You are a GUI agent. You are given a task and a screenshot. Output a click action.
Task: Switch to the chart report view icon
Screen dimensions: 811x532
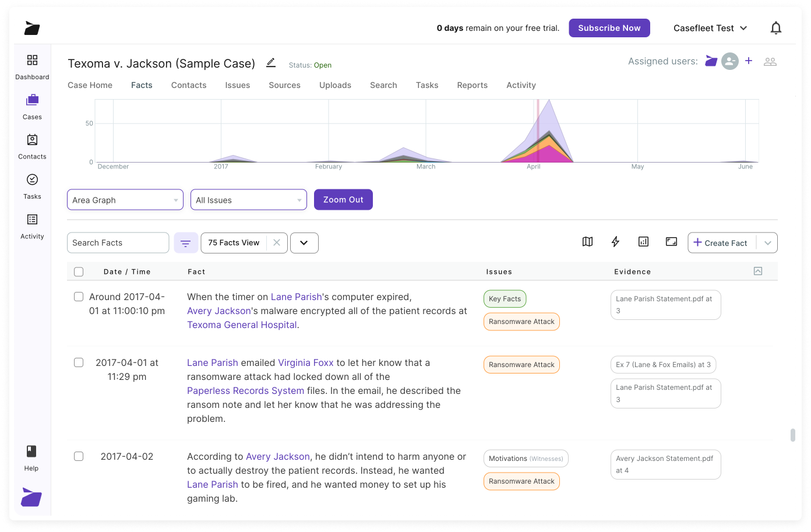coord(643,242)
